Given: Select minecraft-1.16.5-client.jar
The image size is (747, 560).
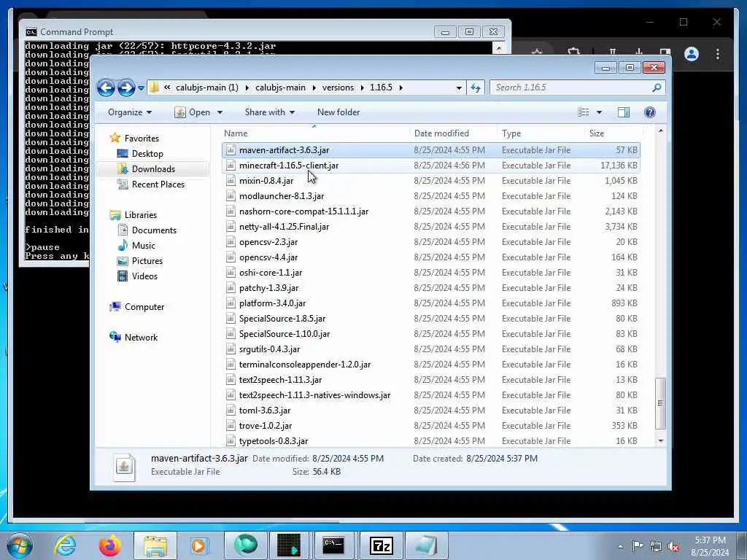Looking at the screenshot, I should pyautogui.click(x=430, y=166).
